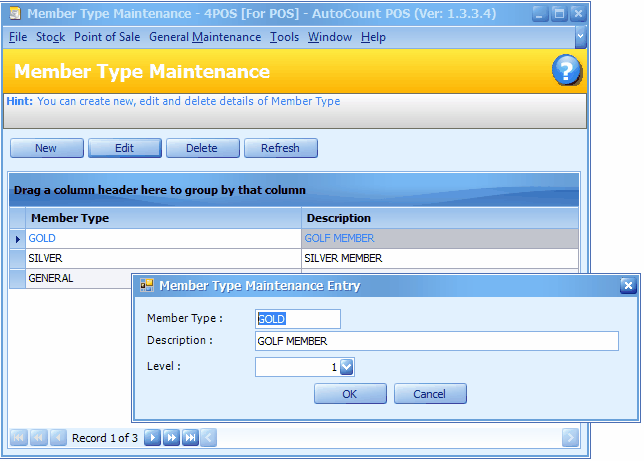Image resolution: width=644 pixels, height=461 pixels.
Task: Cancel the member type entry
Action: pos(430,394)
